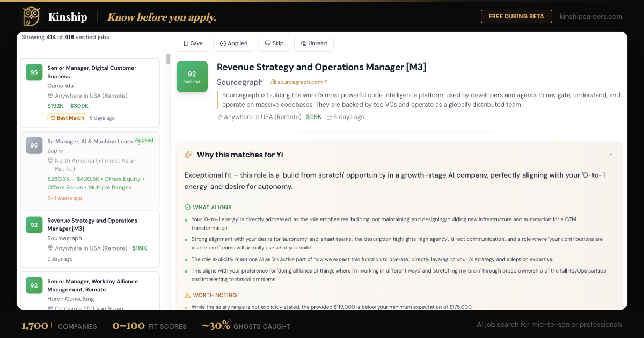
Task: Click the sparkle icon beside Why this matches
Action: [x=188, y=155]
